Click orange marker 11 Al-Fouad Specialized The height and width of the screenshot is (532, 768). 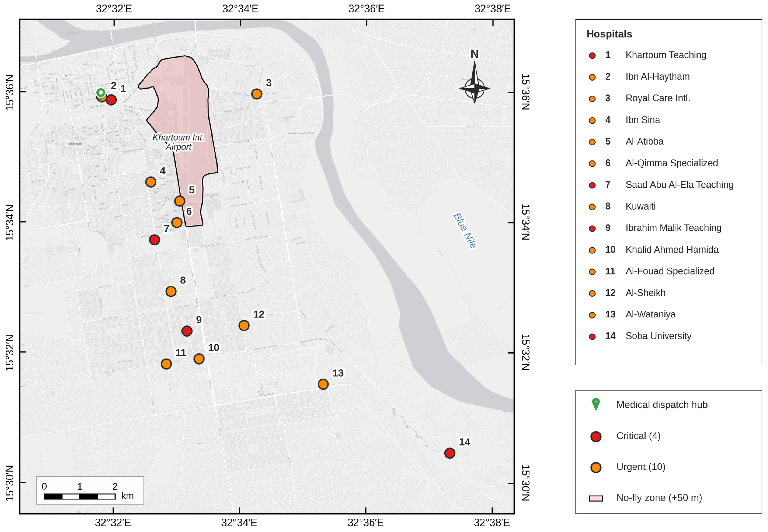tap(166, 364)
